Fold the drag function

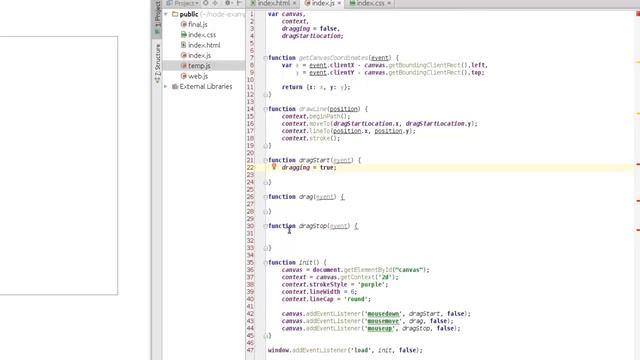tap(265, 197)
